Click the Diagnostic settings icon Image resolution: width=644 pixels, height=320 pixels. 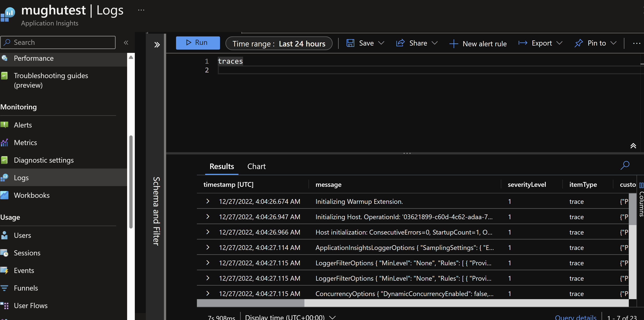click(5, 160)
